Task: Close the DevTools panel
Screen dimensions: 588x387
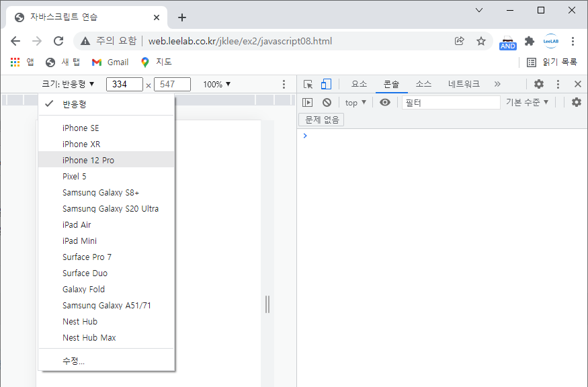Action: [578, 84]
